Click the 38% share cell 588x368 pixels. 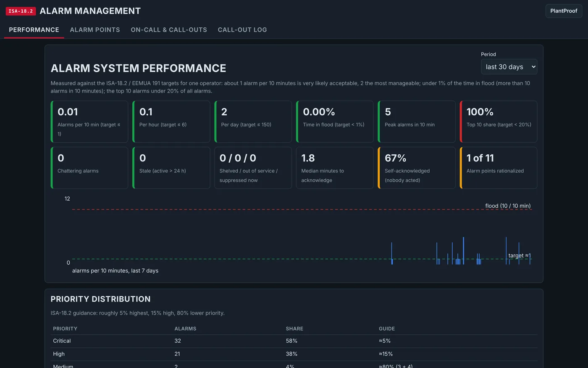coord(291,354)
